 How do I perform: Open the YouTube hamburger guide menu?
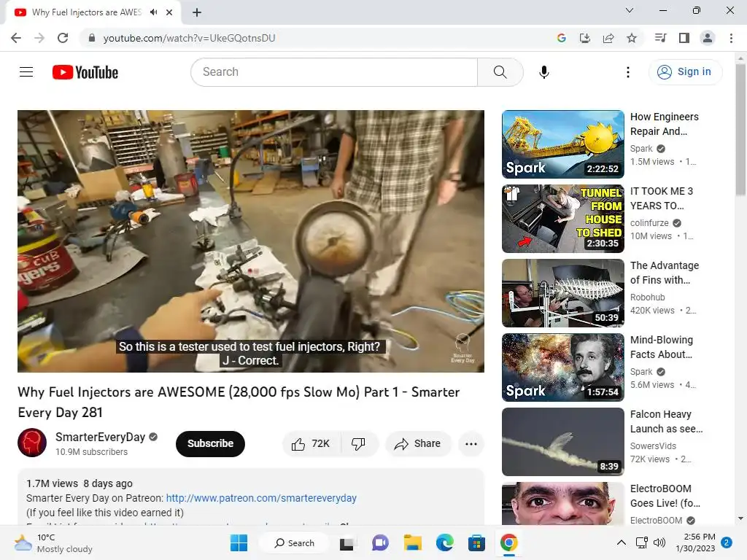tap(26, 72)
